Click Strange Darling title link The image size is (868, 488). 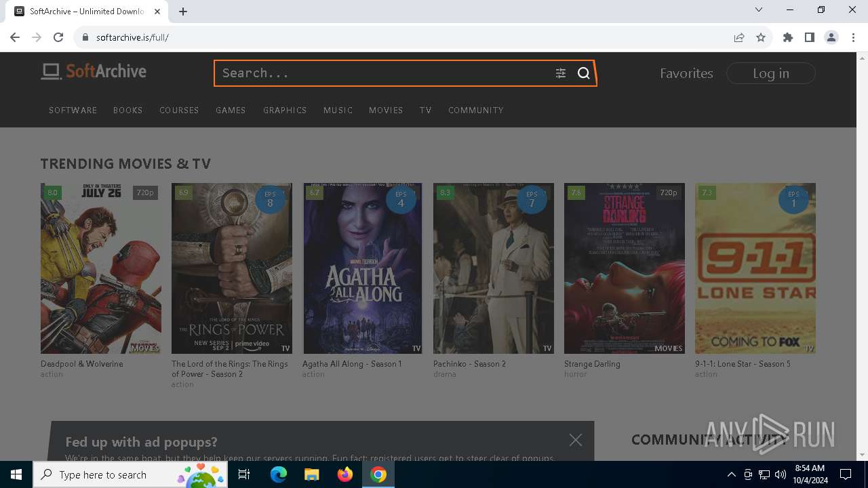click(592, 364)
